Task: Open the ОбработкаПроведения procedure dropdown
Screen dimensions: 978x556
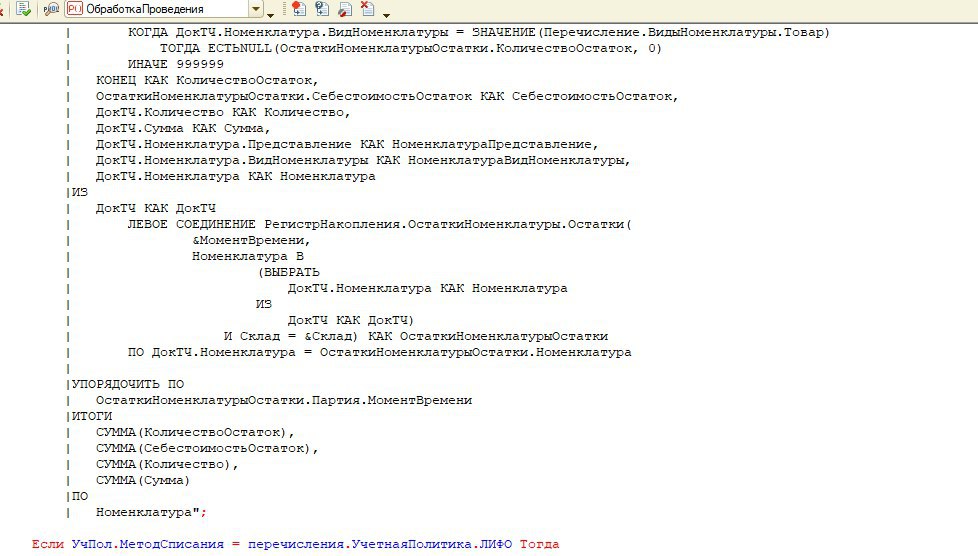Action: pyautogui.click(x=256, y=9)
